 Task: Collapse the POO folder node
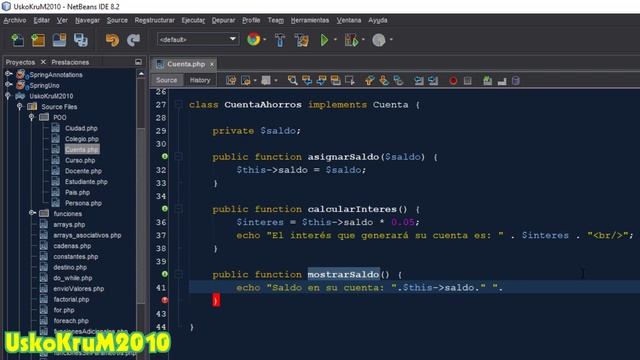pos(32,117)
